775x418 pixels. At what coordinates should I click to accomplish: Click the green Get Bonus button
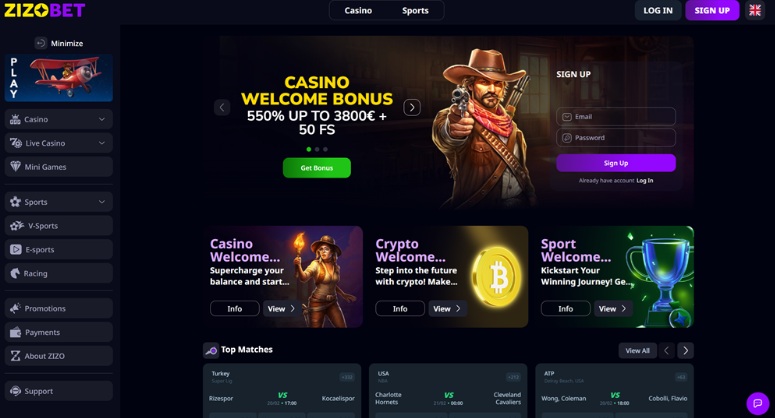coord(317,168)
